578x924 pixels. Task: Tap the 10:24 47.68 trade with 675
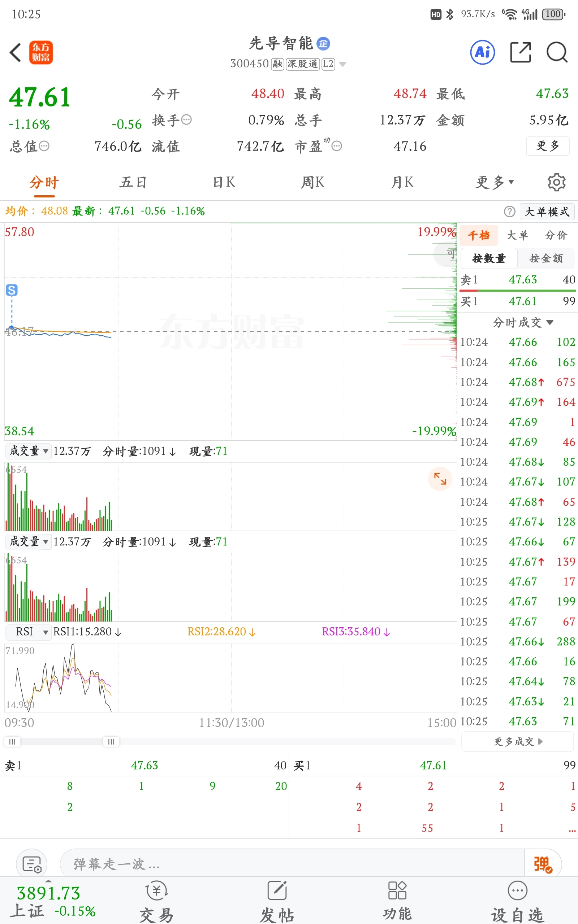[x=518, y=382]
